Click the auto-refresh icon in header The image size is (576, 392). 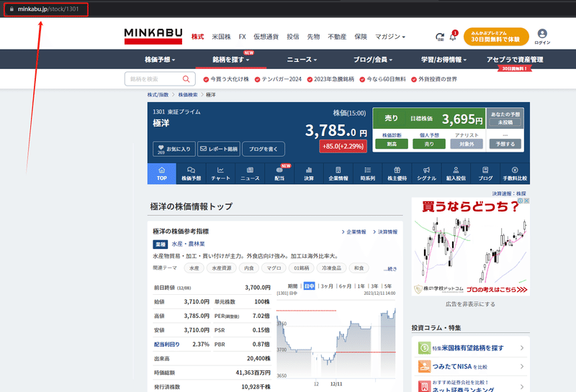[x=439, y=37]
